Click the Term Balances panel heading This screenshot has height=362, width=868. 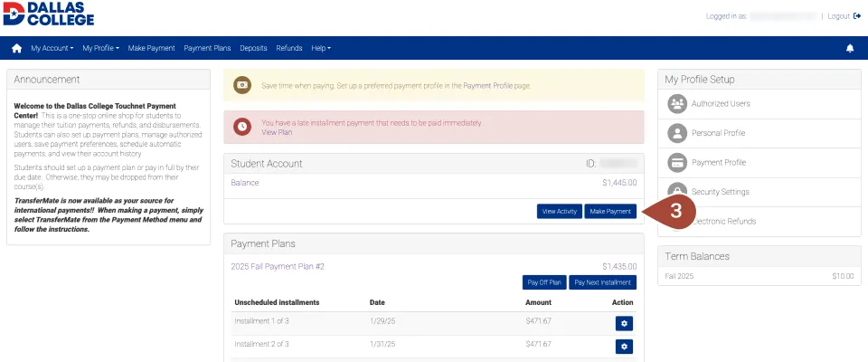click(697, 257)
